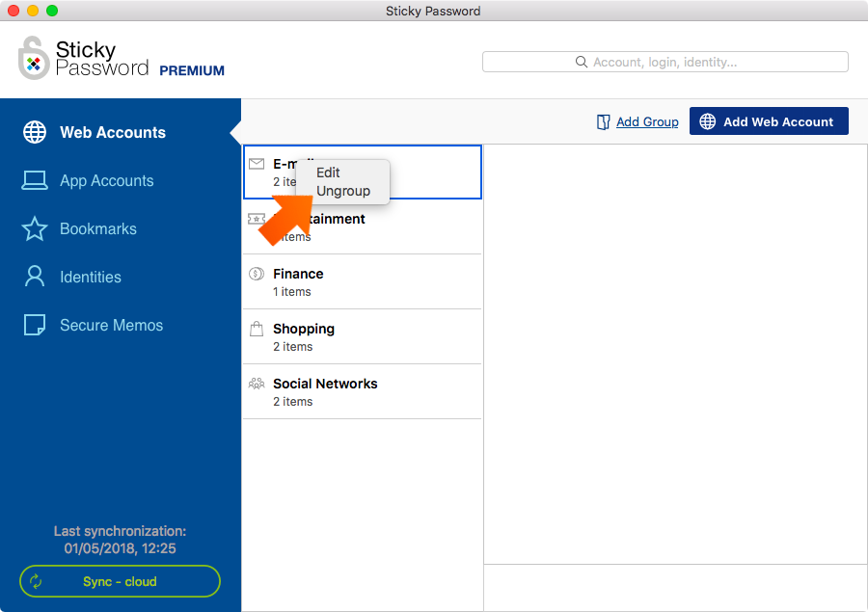Click the Bookmarks star icon
This screenshot has height=612, width=868.
point(35,228)
